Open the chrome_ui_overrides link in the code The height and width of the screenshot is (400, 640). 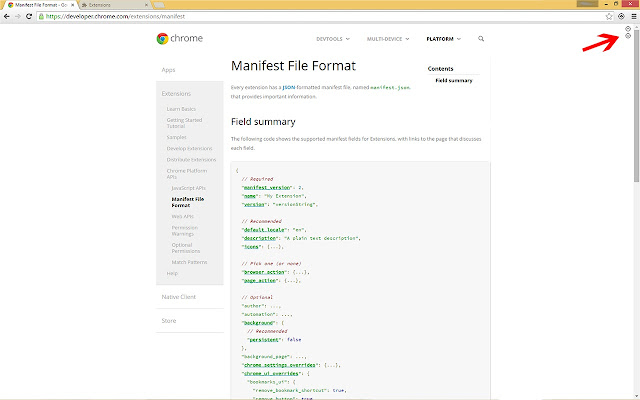click(271, 373)
